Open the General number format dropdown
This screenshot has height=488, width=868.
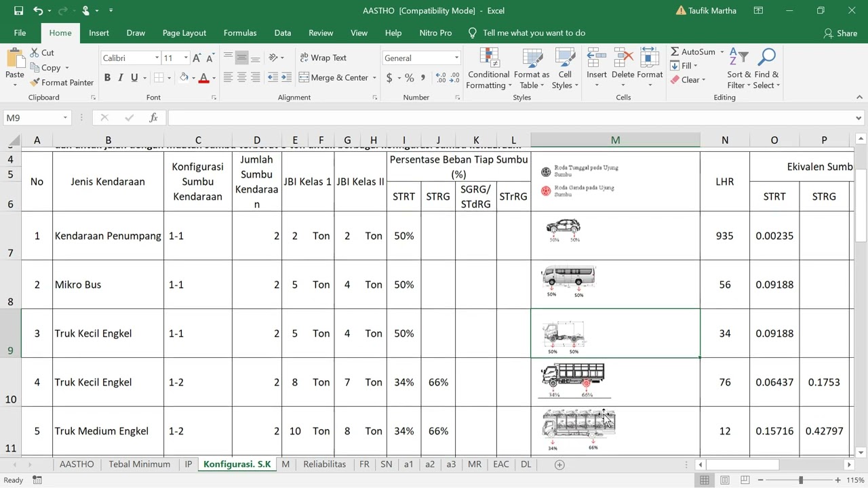coord(456,58)
